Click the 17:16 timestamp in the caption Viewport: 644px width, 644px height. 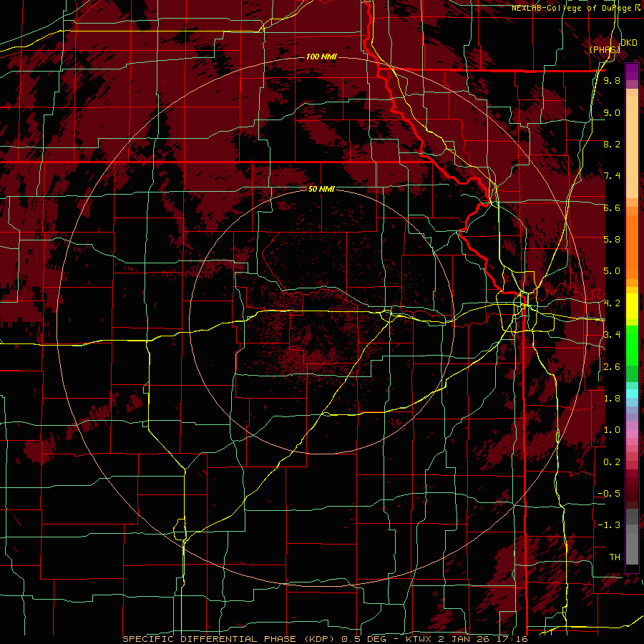click(x=513, y=639)
